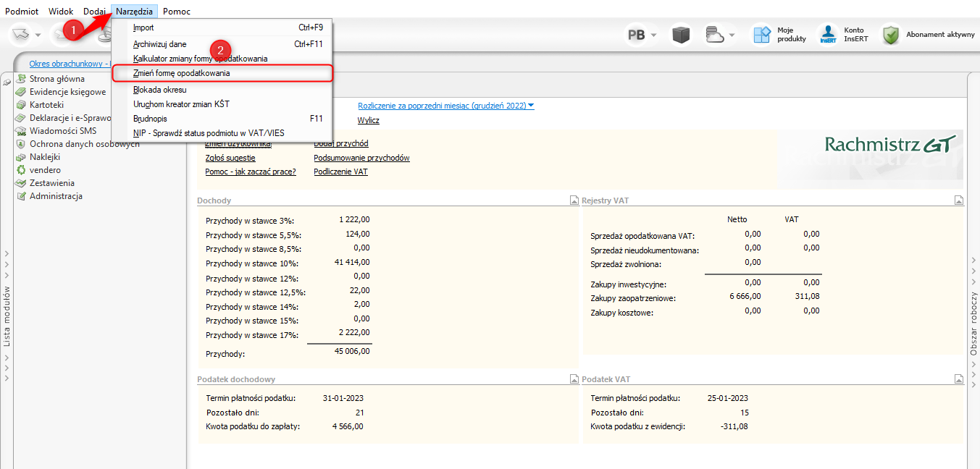Click the pin icon on module list
Viewport: 980px width, 469px height.
pos(7,82)
